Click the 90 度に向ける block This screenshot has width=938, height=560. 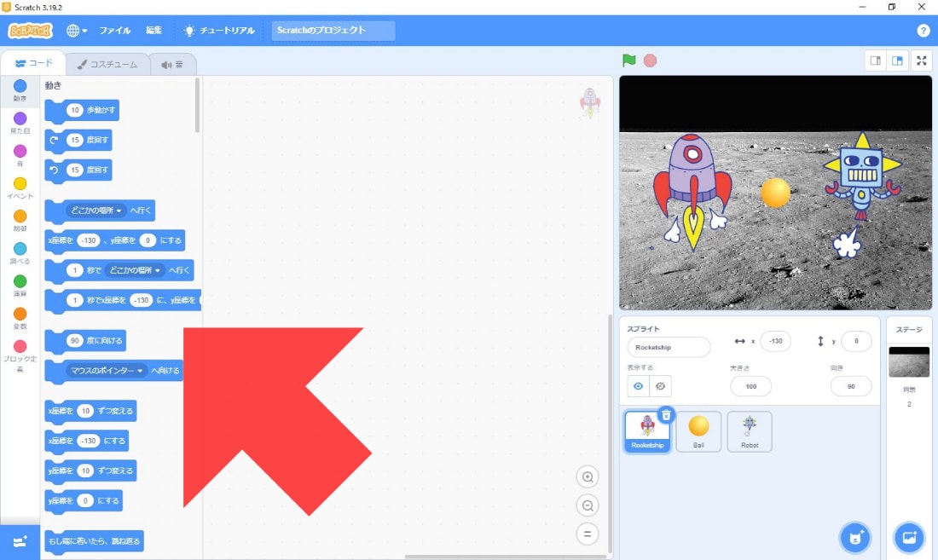coord(85,341)
